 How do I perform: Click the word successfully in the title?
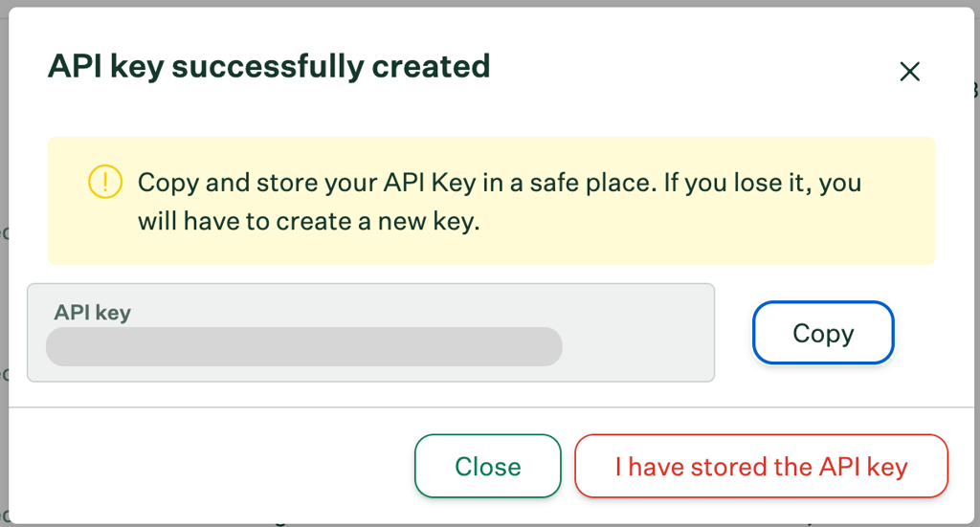coord(268,67)
